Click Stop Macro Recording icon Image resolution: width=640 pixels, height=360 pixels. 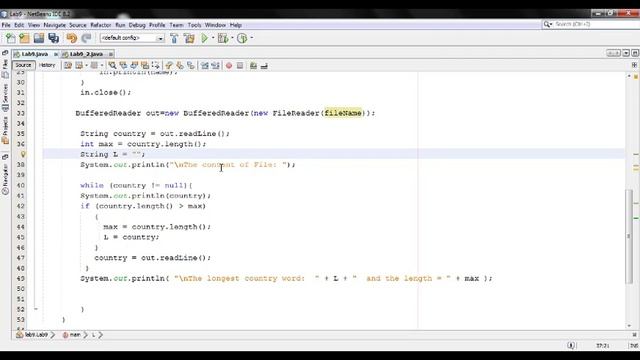coord(240,66)
